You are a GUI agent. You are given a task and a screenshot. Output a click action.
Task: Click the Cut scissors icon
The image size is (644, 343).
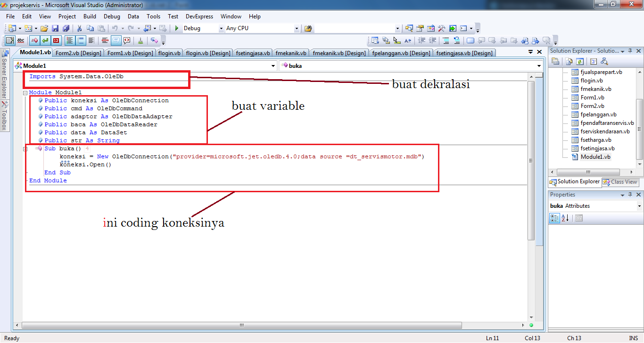(79, 28)
